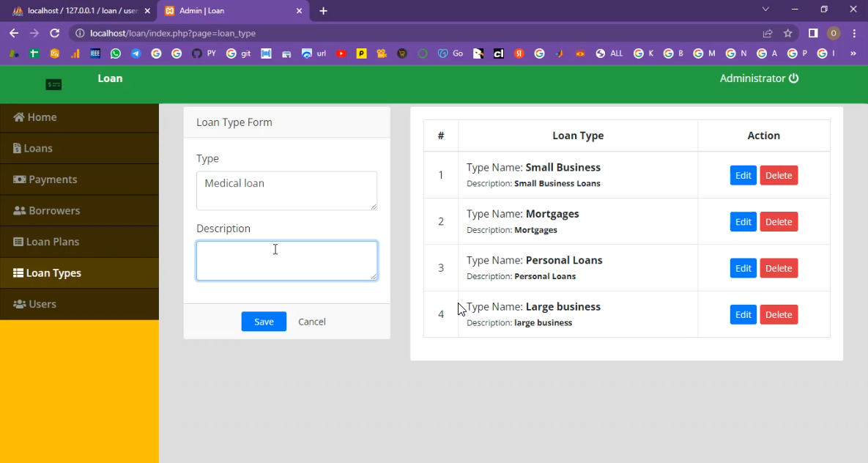The width and height of the screenshot is (868, 463).
Task: Expand the hidden bookmarks overflow chevron
Action: (x=853, y=53)
